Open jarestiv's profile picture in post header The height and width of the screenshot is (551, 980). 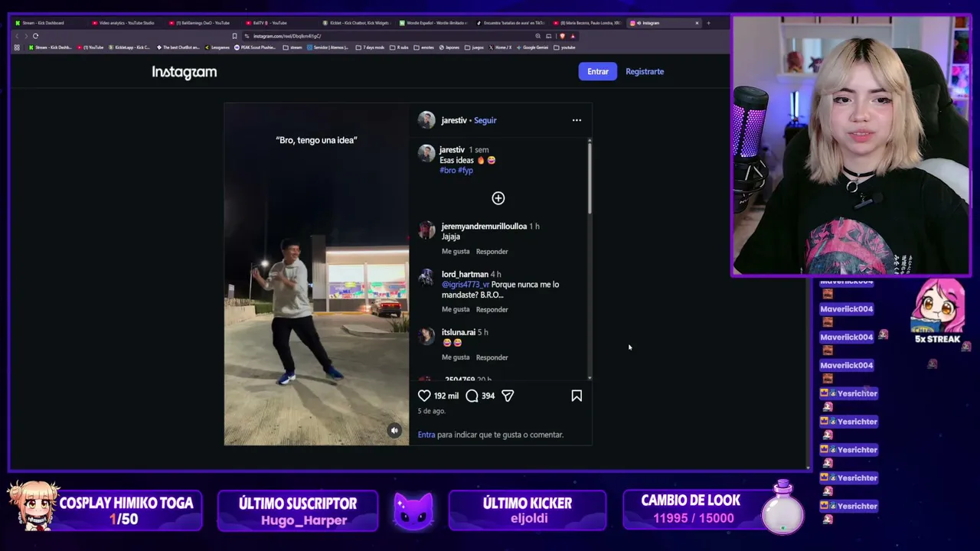(426, 120)
